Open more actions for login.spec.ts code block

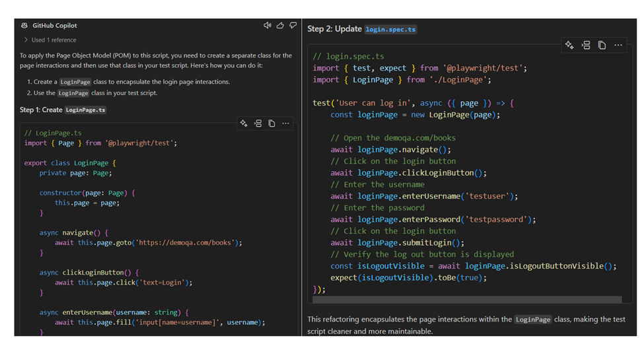coord(618,45)
